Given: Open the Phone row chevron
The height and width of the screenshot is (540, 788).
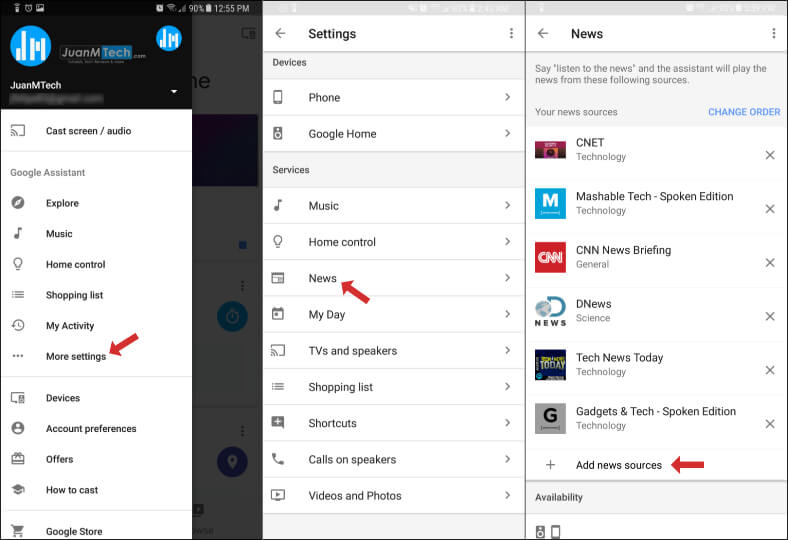Looking at the screenshot, I should 508,97.
